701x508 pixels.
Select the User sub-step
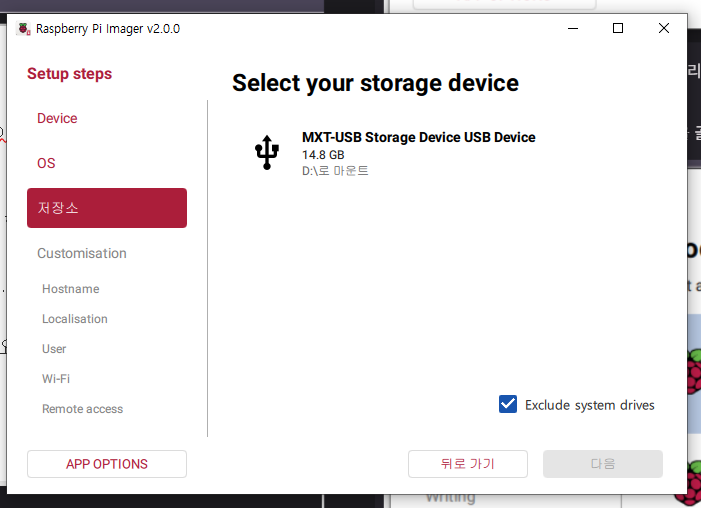(x=54, y=349)
